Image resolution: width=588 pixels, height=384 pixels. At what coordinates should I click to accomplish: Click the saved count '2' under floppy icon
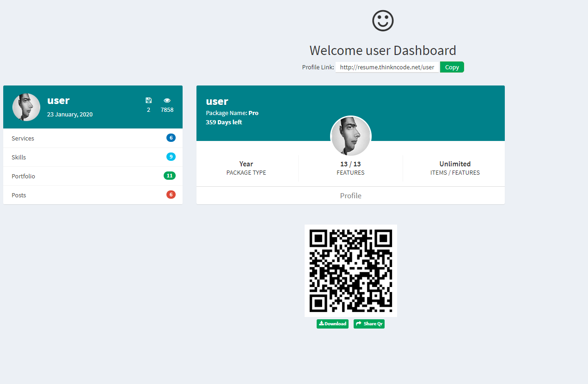[148, 110]
